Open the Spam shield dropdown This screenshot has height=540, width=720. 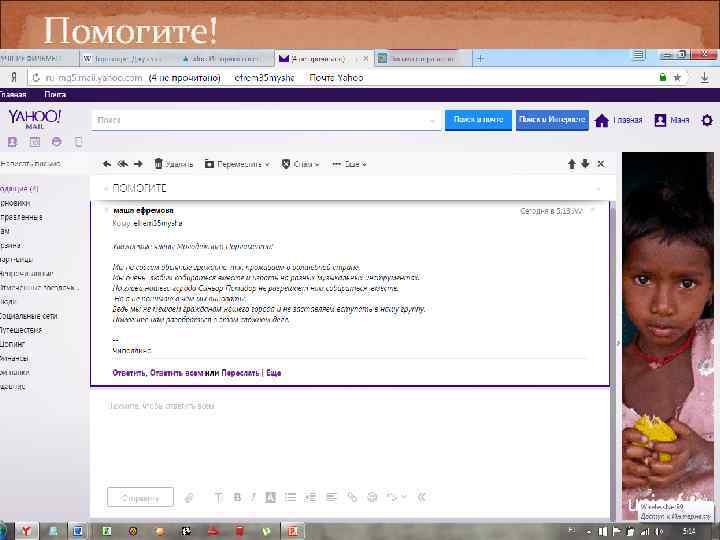[300, 164]
